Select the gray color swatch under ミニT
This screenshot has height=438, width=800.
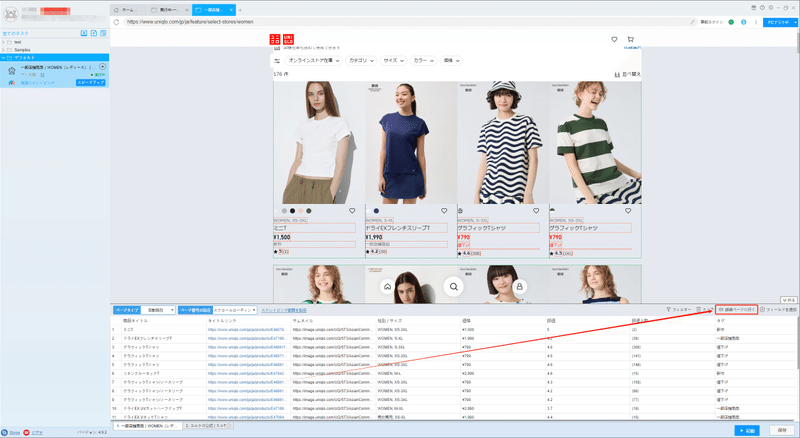click(x=284, y=211)
